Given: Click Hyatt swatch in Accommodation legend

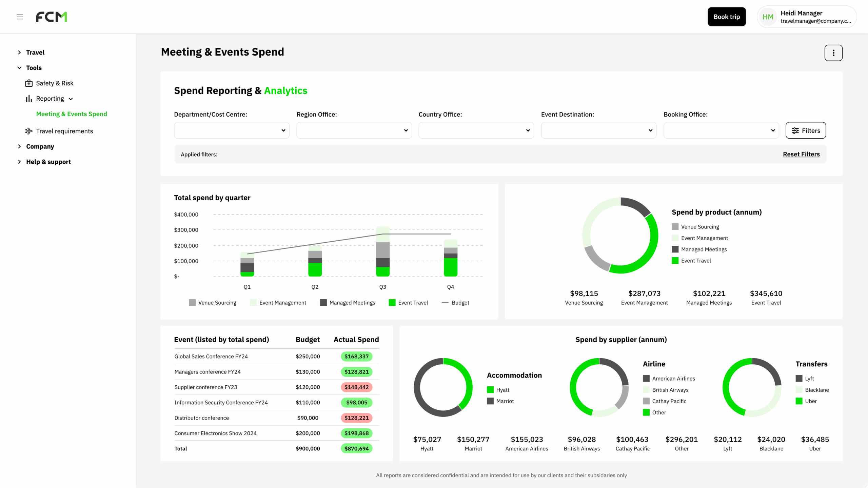Looking at the screenshot, I should coord(490,390).
